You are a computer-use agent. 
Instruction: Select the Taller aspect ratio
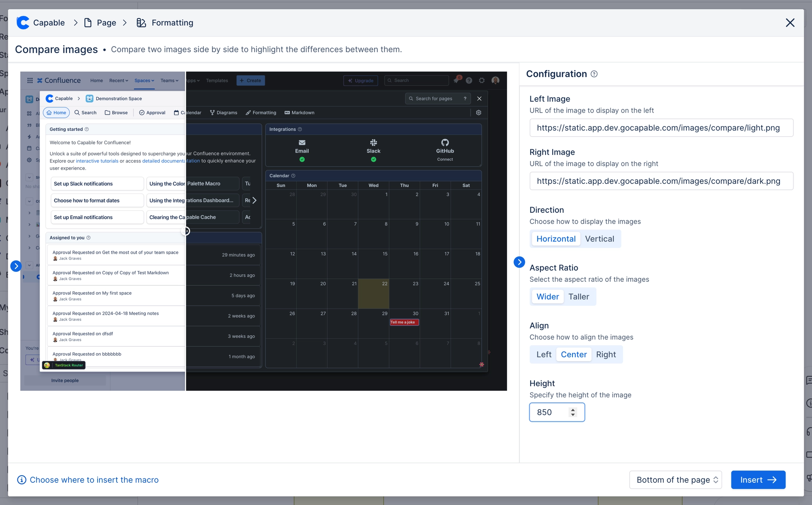pos(579,296)
